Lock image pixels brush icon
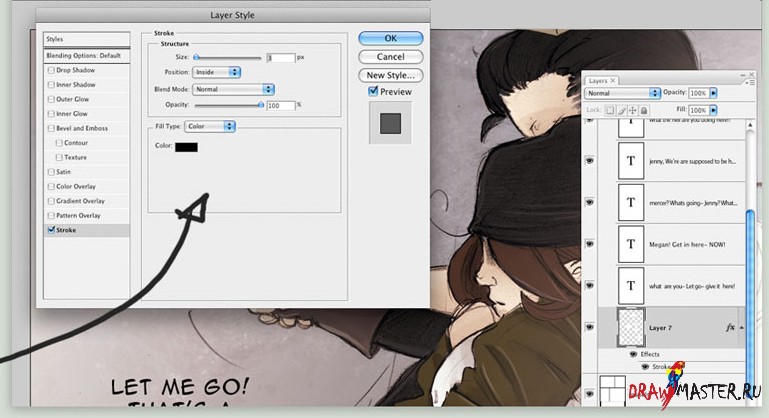Image resolution: width=769 pixels, height=418 pixels. click(621, 110)
